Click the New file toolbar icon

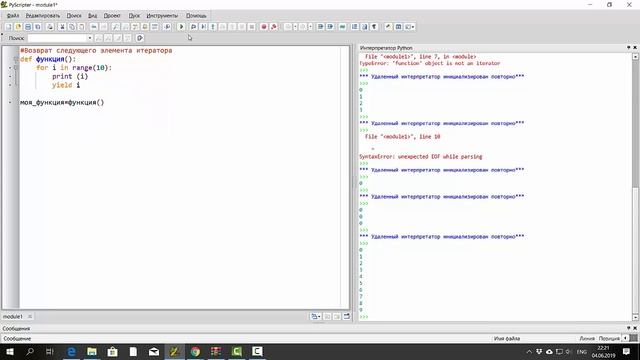coord(9,27)
